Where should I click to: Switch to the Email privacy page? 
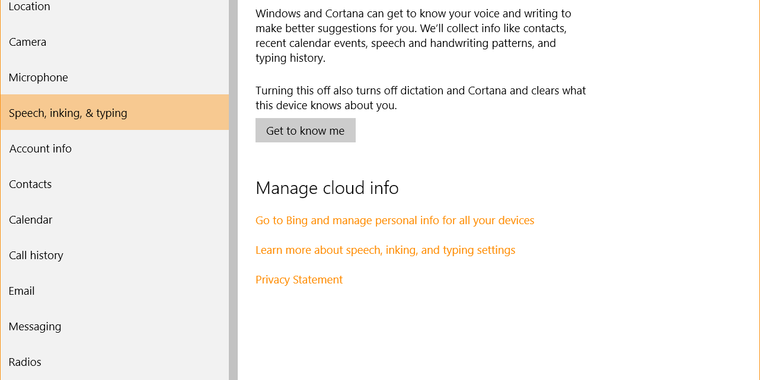coord(114,291)
